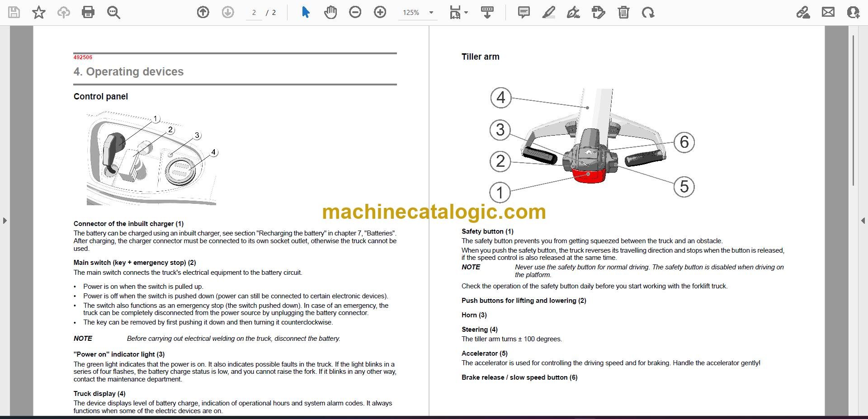Click the share link icon
Image resolution: width=868 pixels, height=419 pixels.
pyautogui.click(x=803, y=12)
